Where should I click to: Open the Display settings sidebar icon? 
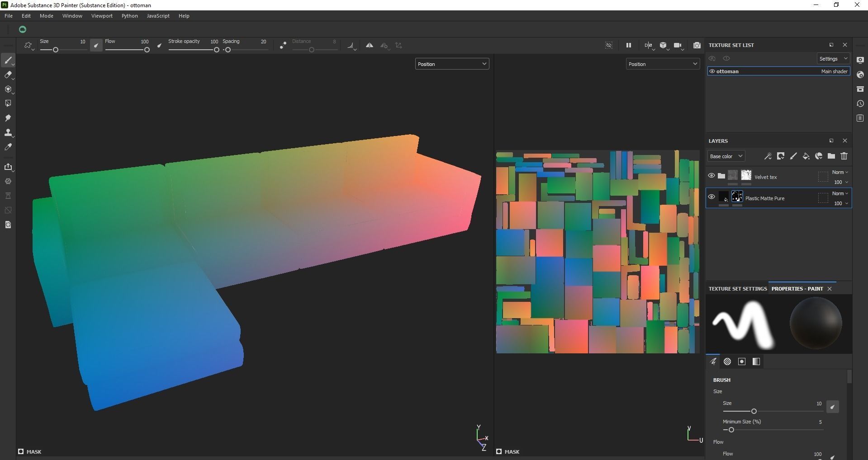[860, 60]
